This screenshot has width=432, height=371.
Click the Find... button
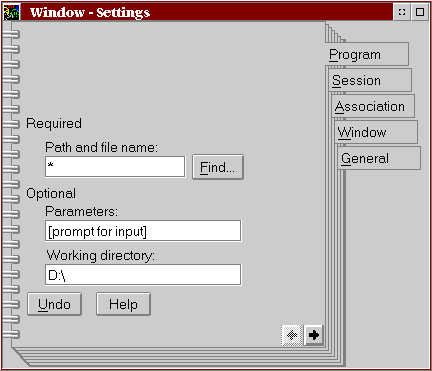click(218, 167)
